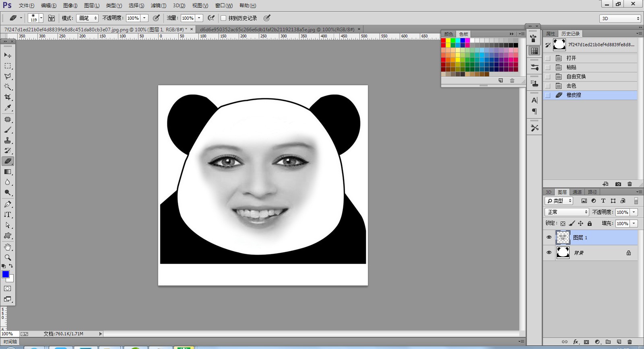The image size is (644, 349).
Task: Expand the layer blend mode 正常 dropdown
Action: (x=567, y=212)
